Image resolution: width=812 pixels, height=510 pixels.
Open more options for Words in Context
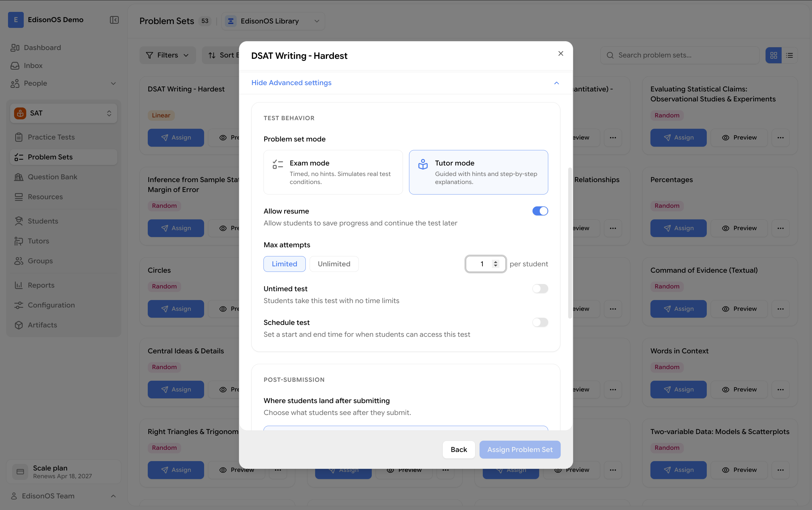pos(780,390)
